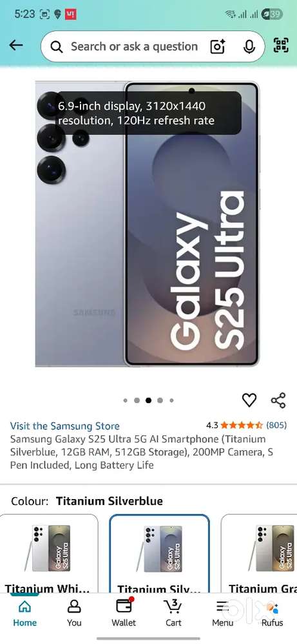Viewport: 297px width, 644px height.
Task: Select the fourth image carousel dot
Action: pos(160,401)
